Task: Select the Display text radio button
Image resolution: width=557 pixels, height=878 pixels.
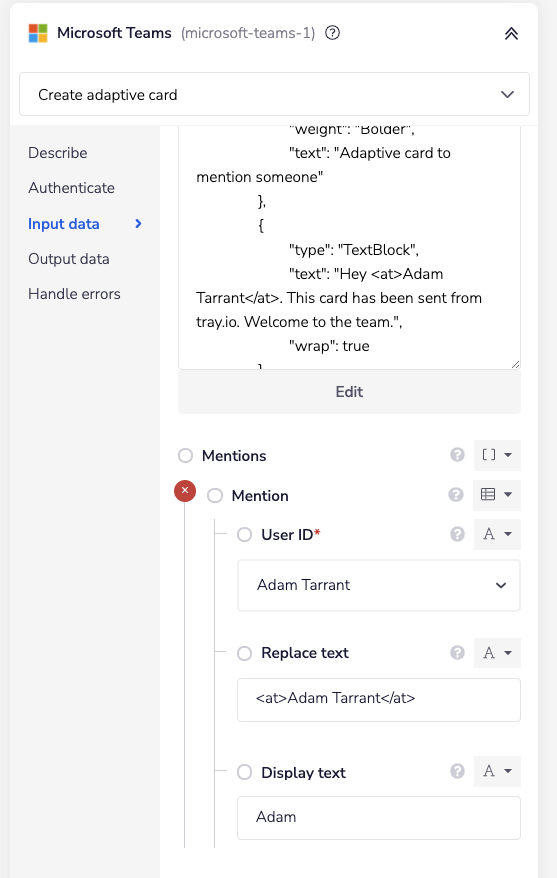Action: pyautogui.click(x=245, y=773)
